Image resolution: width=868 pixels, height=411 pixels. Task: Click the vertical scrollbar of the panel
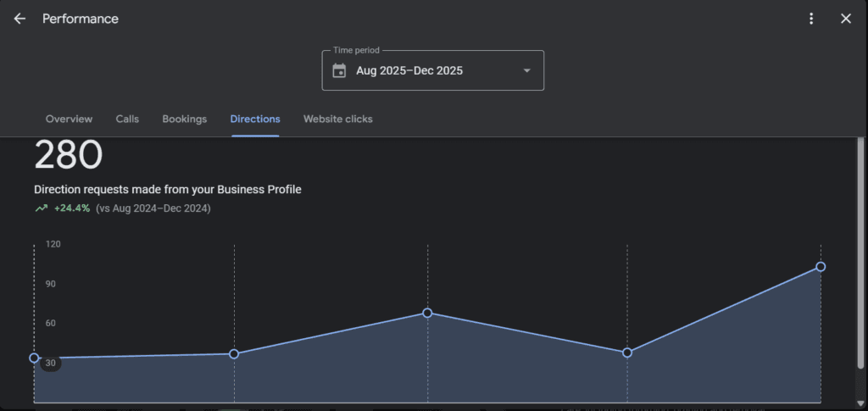pyautogui.click(x=861, y=254)
